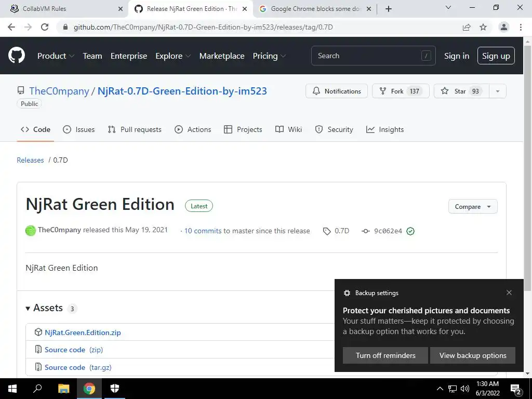Go back with the browser back arrow
This screenshot has height=399, width=532.
[11, 27]
